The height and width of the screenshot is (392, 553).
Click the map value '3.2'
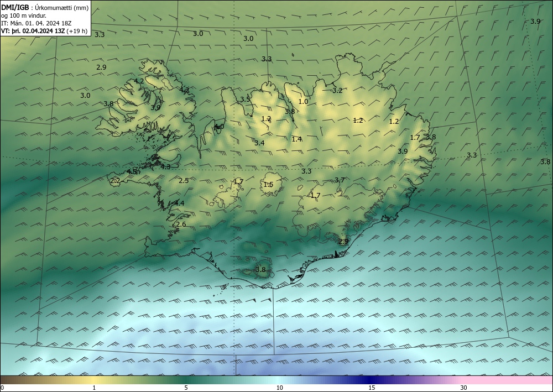pos(337,91)
